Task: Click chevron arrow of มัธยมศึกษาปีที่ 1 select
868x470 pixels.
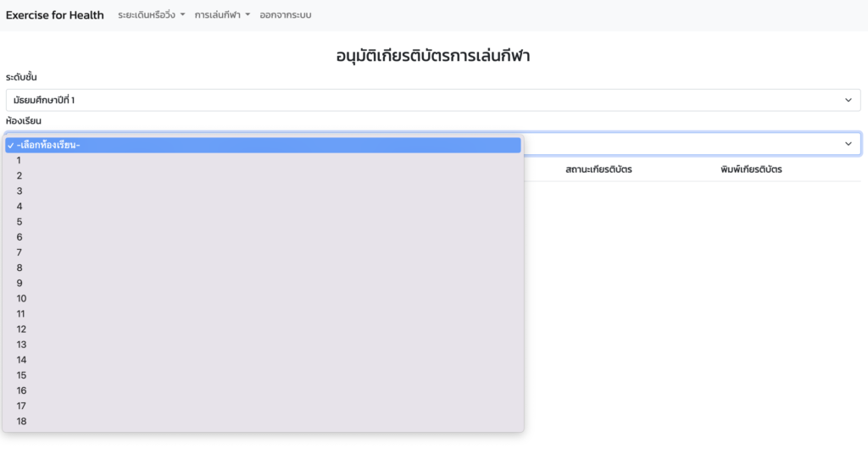Action: coord(848,100)
